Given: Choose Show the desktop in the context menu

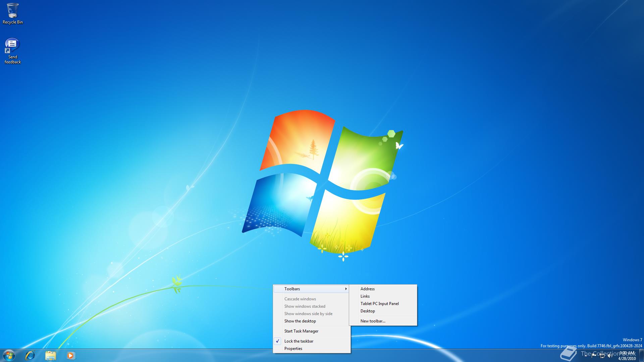Looking at the screenshot, I should (312, 321).
